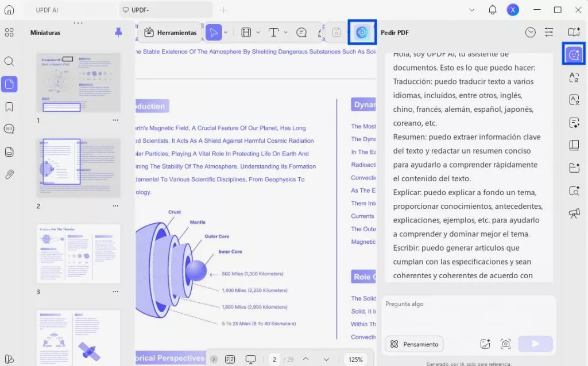The image size is (588, 366).
Task: Select the highlight tool
Action: click(x=246, y=33)
